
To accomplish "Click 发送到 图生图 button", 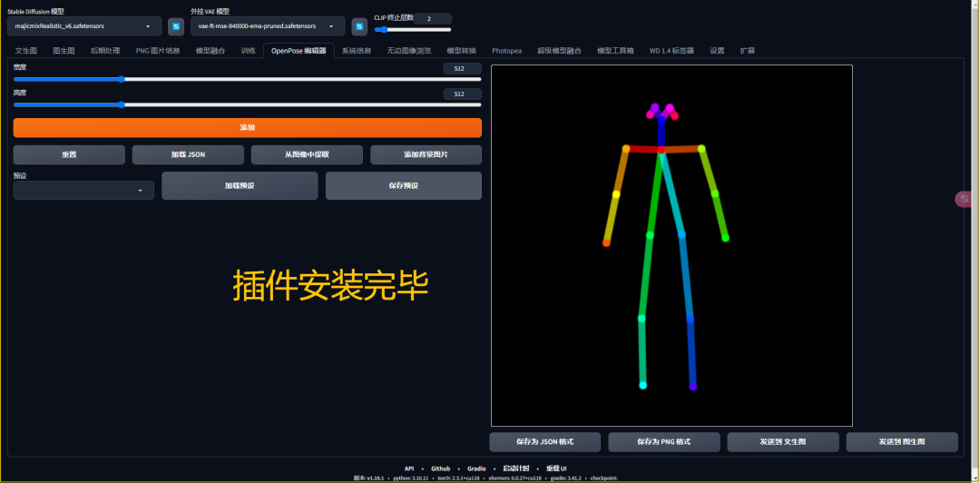I will coord(902,442).
